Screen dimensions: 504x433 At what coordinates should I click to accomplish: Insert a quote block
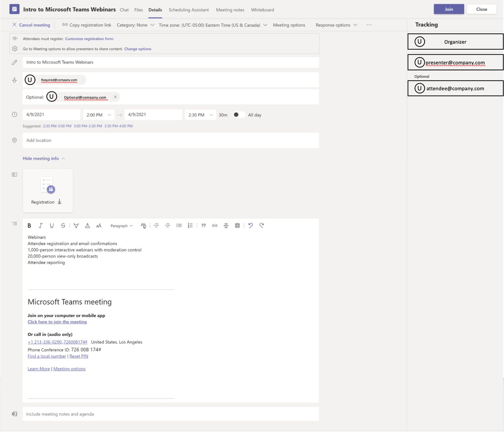point(203,226)
